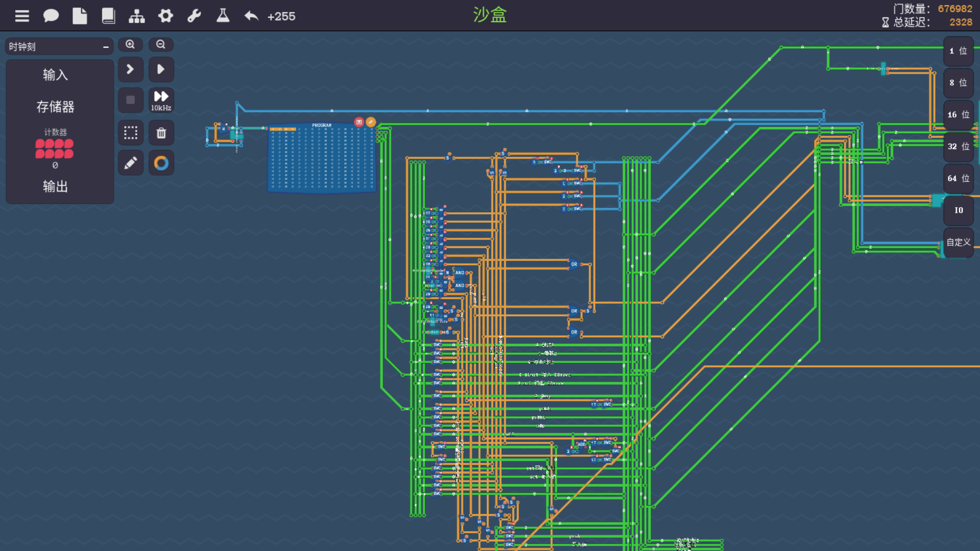Open the 自定义 custom components tab
This screenshot has height=551, width=980.
(958, 242)
